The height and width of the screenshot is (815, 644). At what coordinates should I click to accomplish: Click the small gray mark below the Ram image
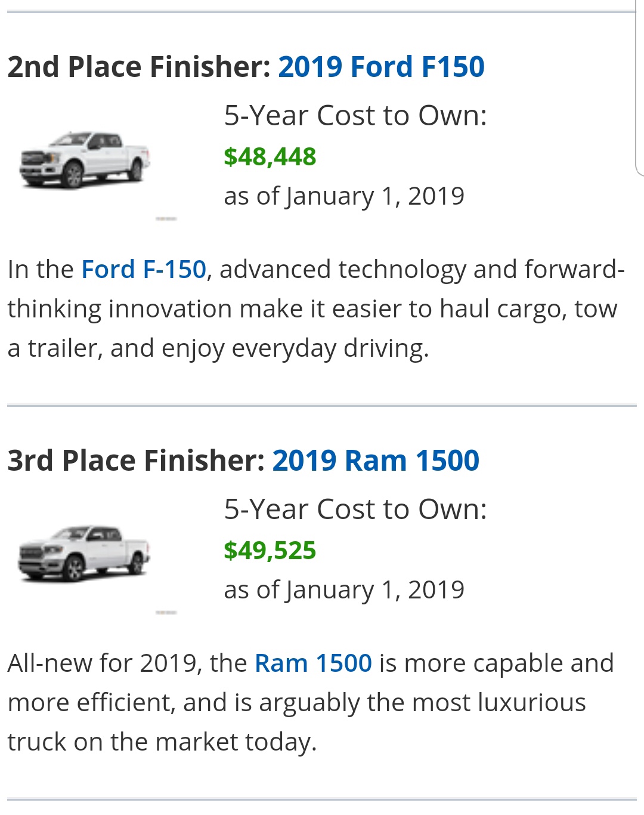coord(166,613)
